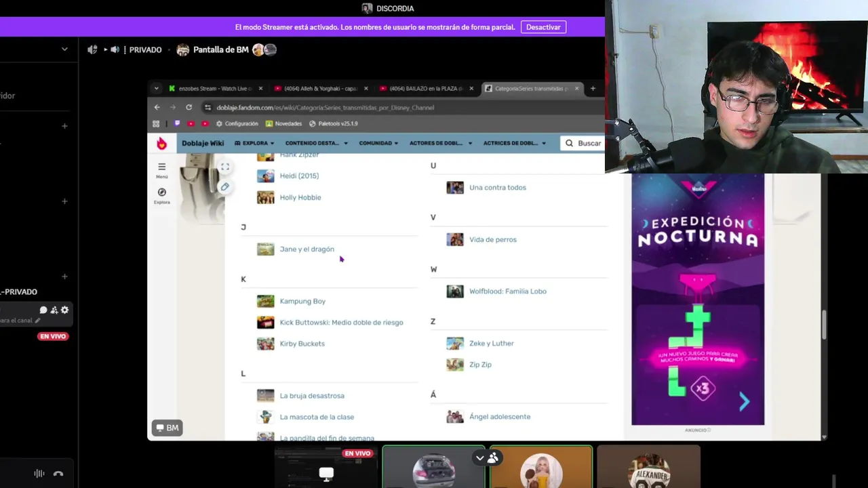
Task: Close the enzobes Stream tab
Action: pyautogui.click(x=260, y=88)
